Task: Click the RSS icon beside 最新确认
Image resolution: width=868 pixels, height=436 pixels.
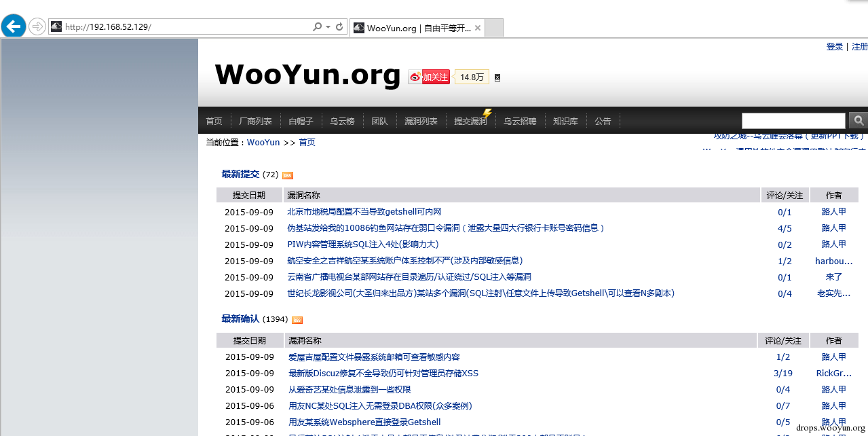Action: click(x=297, y=320)
